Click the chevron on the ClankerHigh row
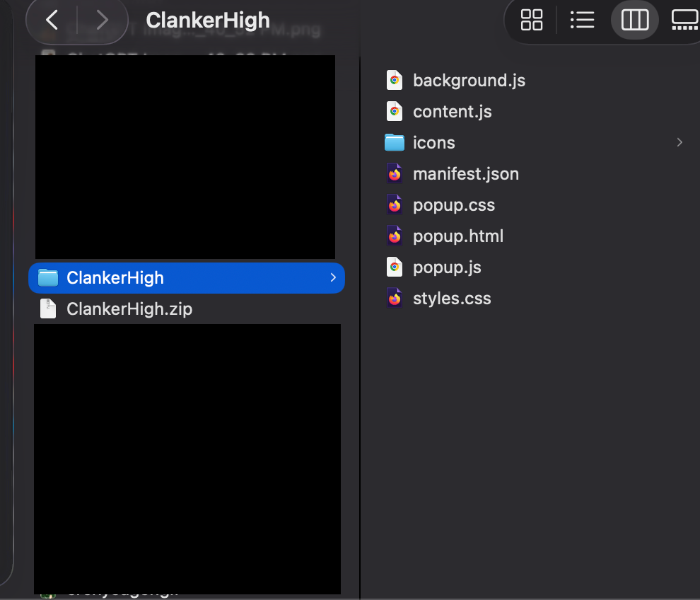700x600 pixels. [x=333, y=278]
